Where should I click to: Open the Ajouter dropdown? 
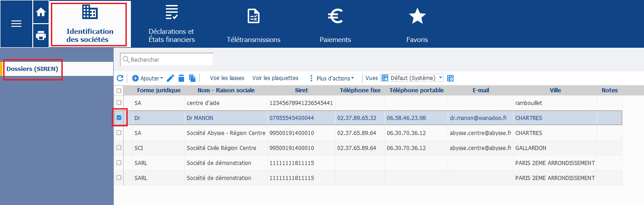tap(147, 78)
